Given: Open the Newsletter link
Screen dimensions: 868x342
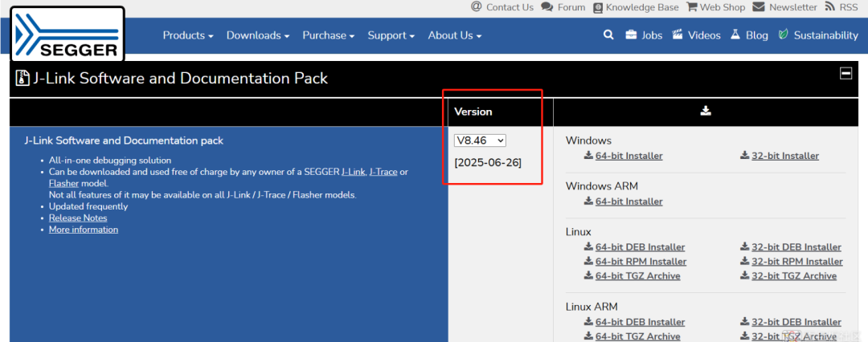Looking at the screenshot, I should coord(784,7).
